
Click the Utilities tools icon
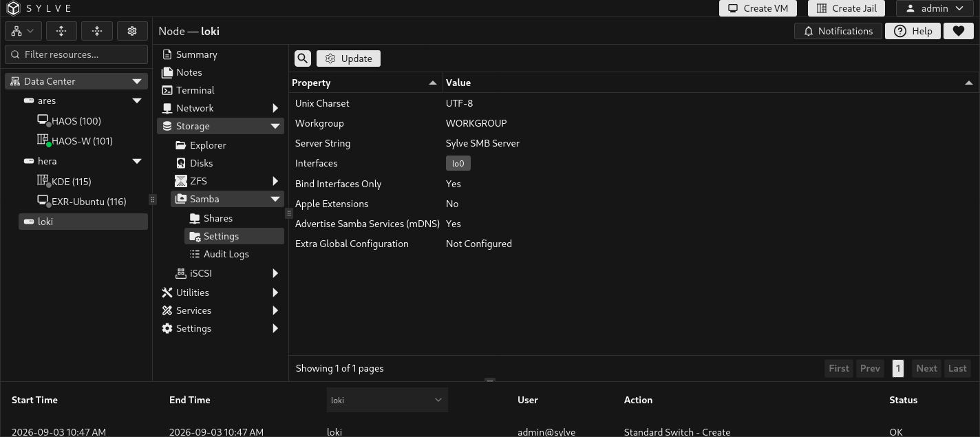[x=167, y=292]
